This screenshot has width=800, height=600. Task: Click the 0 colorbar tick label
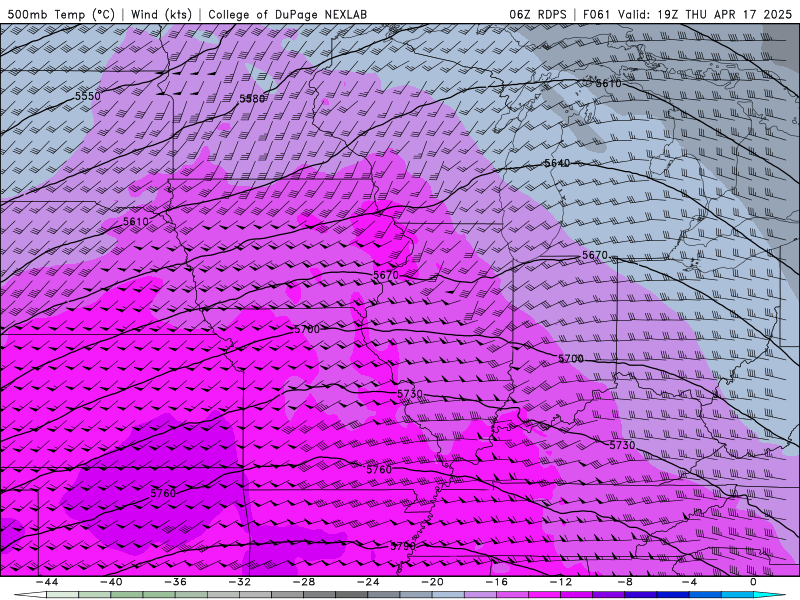point(754,582)
